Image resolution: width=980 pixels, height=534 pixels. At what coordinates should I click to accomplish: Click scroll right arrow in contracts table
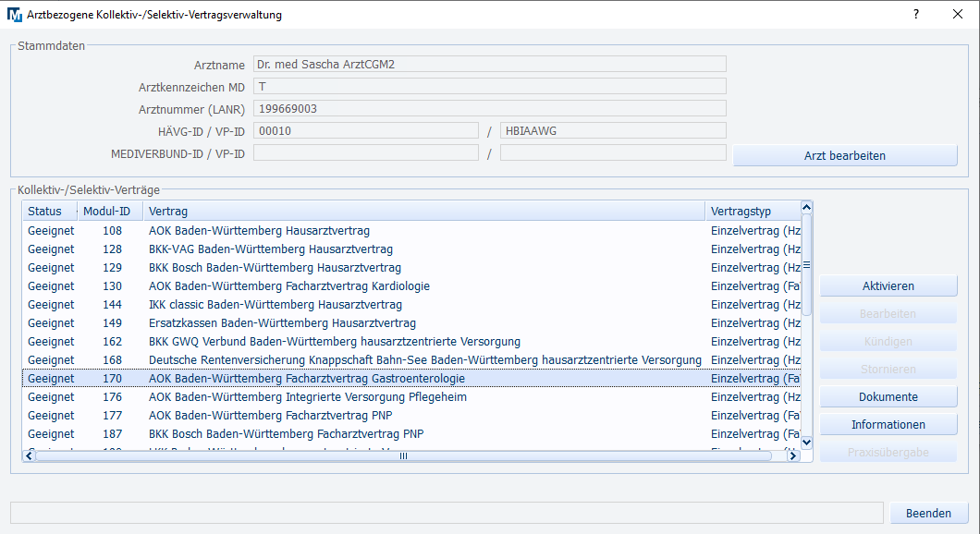(791, 455)
